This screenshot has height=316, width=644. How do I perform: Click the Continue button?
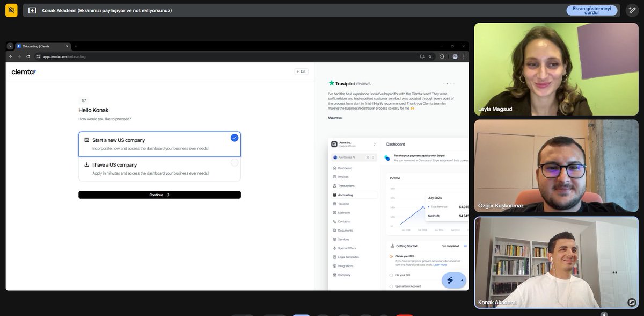pos(159,195)
